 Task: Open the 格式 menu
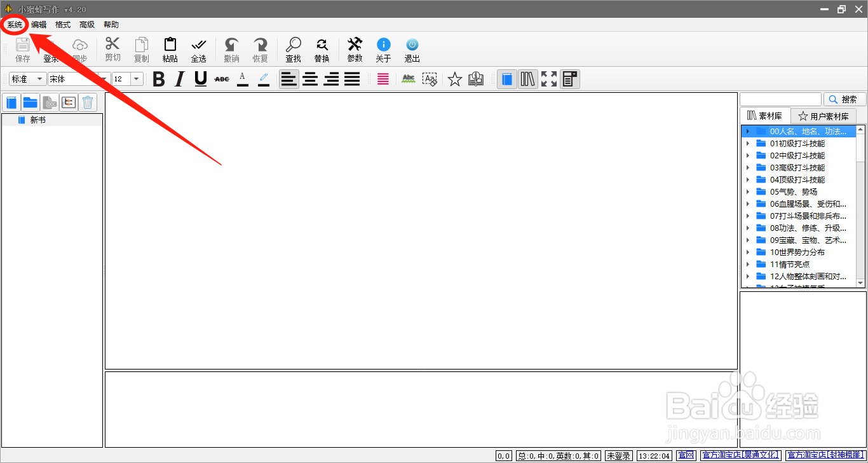coord(63,25)
